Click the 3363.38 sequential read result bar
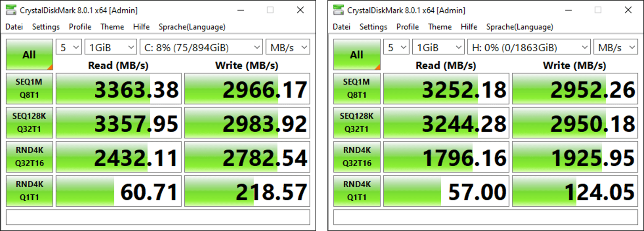Viewport: 644px width, 231px height. coord(119,89)
